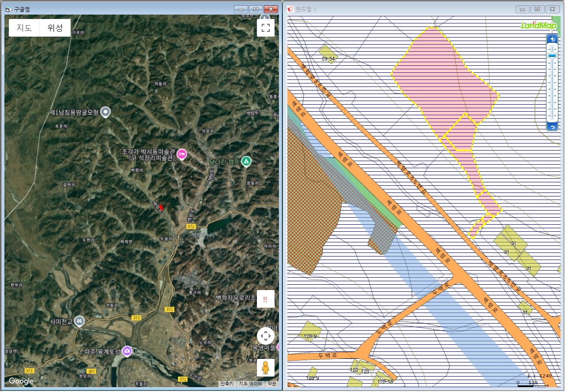Select the Street View pegman
Viewport: 565px width, 392px height.
266,367
